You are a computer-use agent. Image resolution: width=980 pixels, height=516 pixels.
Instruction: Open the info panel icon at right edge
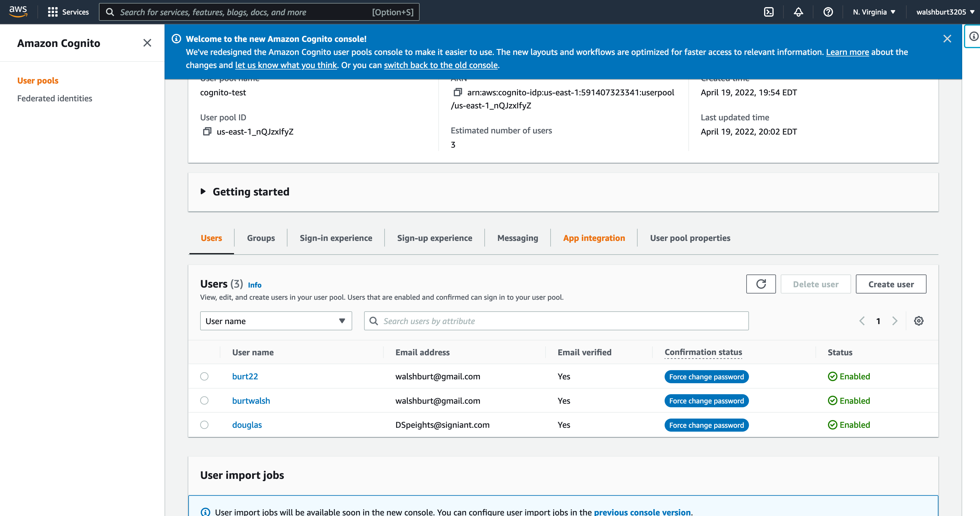click(x=974, y=36)
